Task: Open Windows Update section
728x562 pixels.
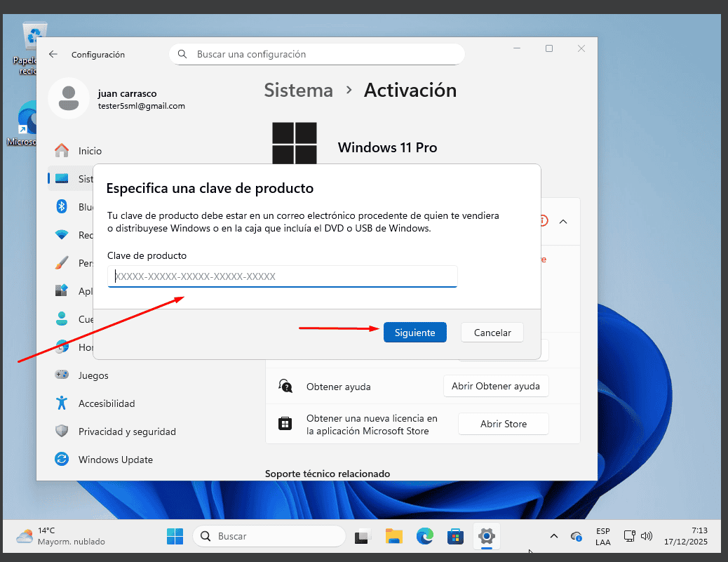Action: point(115,460)
